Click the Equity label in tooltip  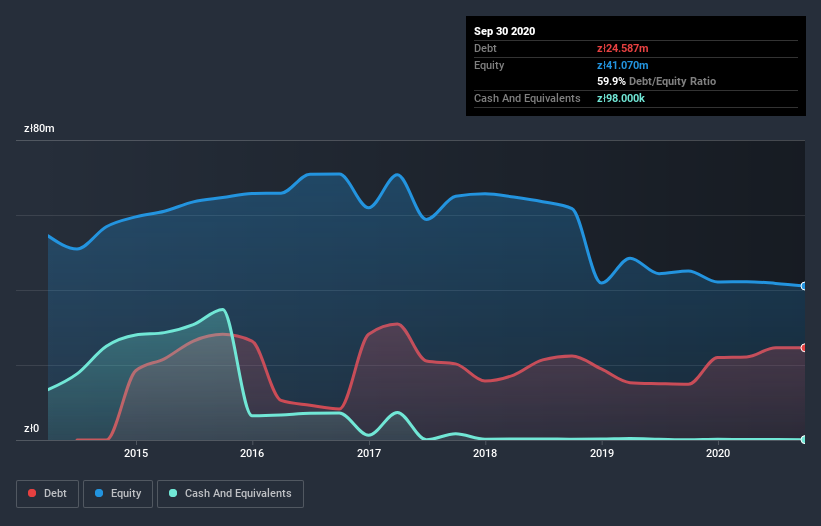(489, 65)
